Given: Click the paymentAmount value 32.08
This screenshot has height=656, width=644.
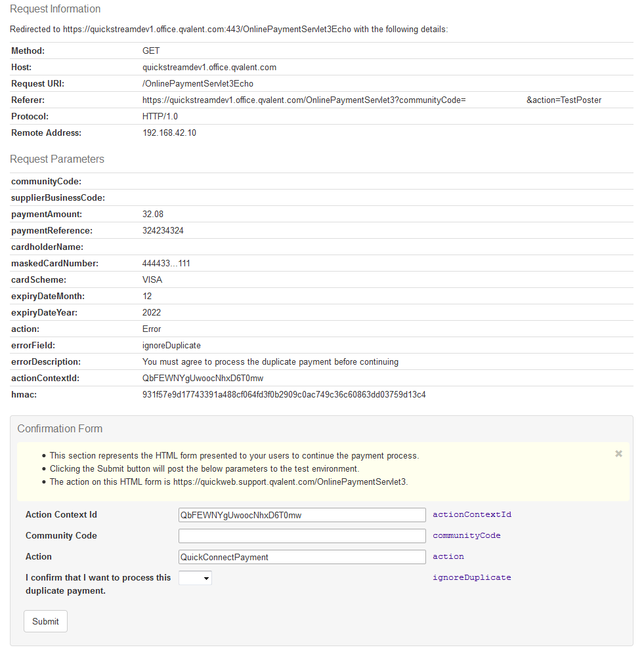Looking at the screenshot, I should tap(152, 214).
